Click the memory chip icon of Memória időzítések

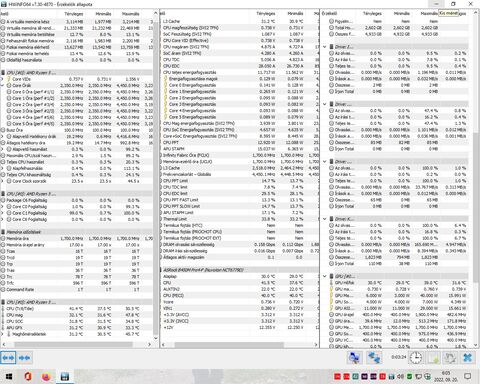point(3,232)
